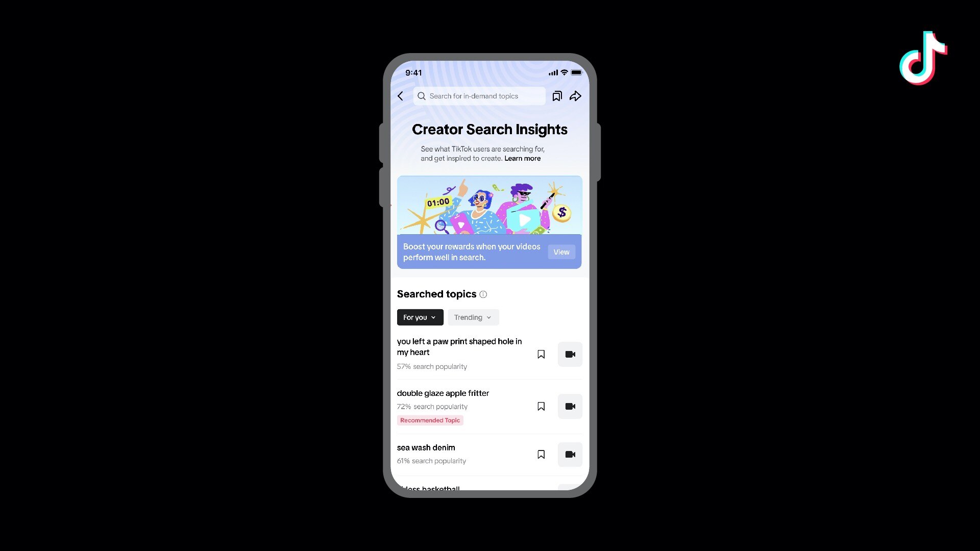Tap the 'Recommended Topic' label on apple fritter
Viewport: 980px width, 551px height.
click(430, 420)
